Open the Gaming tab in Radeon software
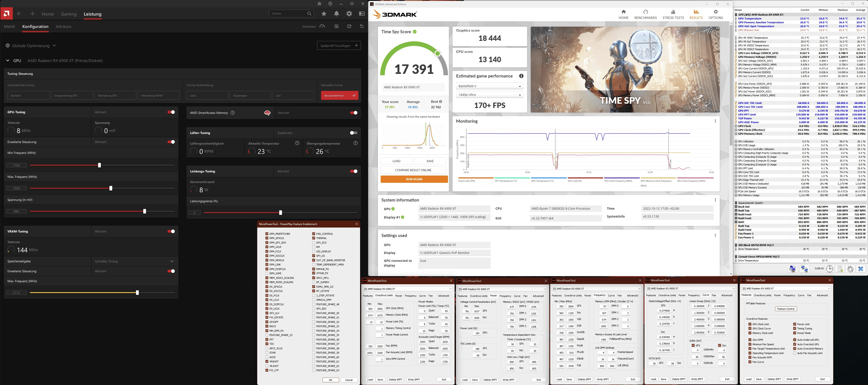Viewport: 868px width, 385px height. [69, 14]
